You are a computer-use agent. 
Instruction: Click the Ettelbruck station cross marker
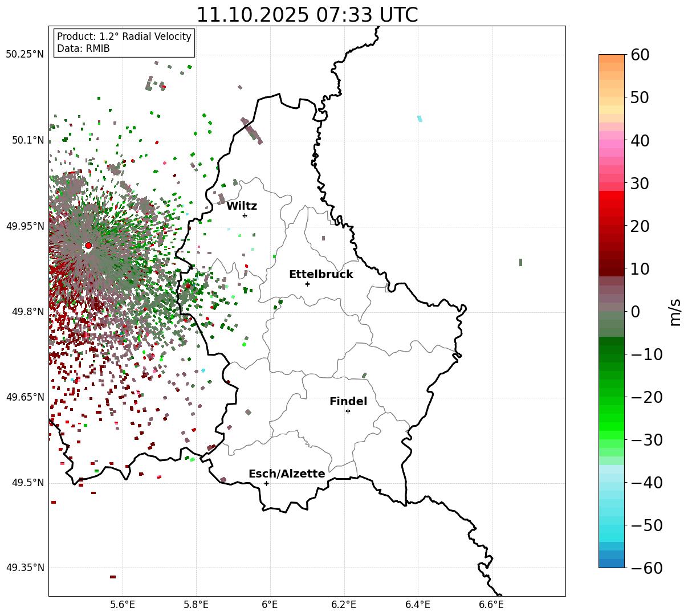point(307,284)
